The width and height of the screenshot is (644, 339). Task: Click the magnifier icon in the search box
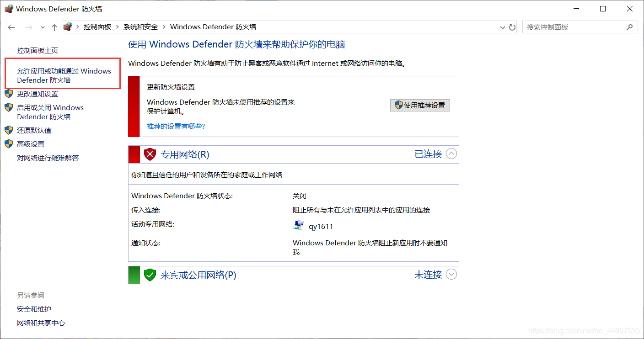click(x=629, y=27)
